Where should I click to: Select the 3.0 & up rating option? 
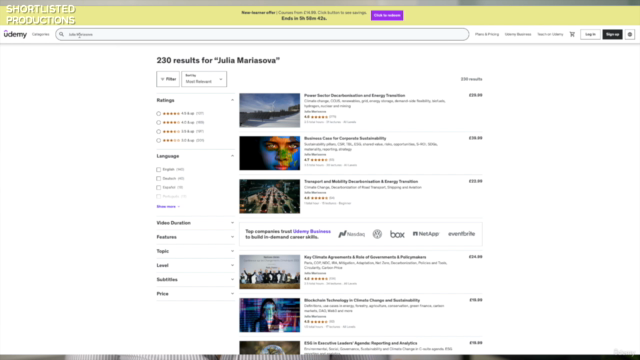[x=159, y=140]
